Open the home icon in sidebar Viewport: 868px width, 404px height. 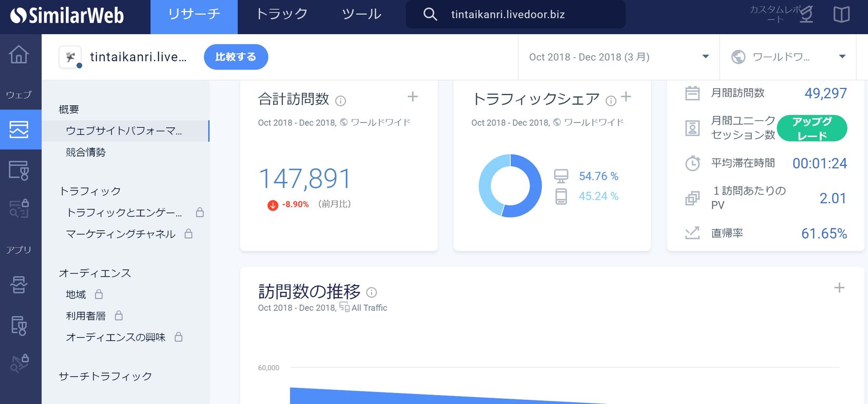[19, 54]
